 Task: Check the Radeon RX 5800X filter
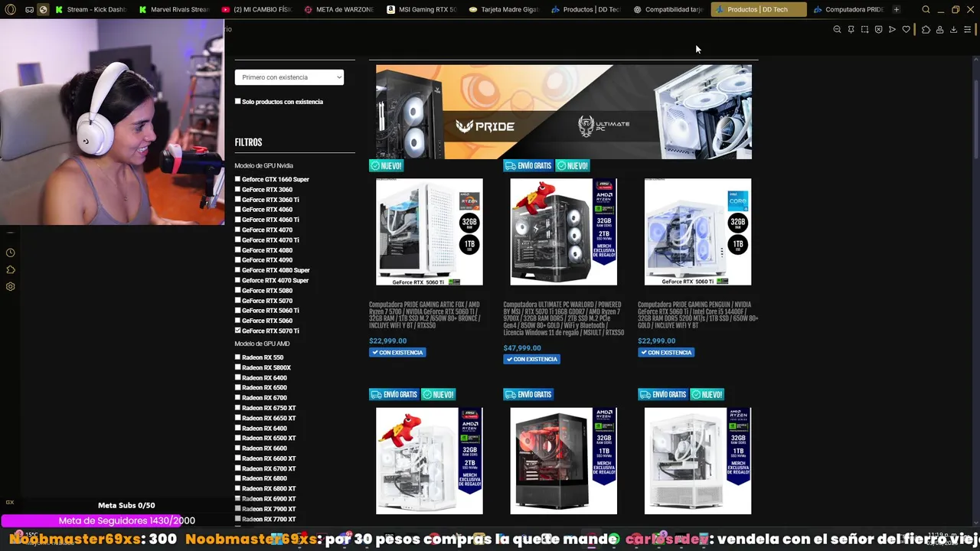(237, 367)
